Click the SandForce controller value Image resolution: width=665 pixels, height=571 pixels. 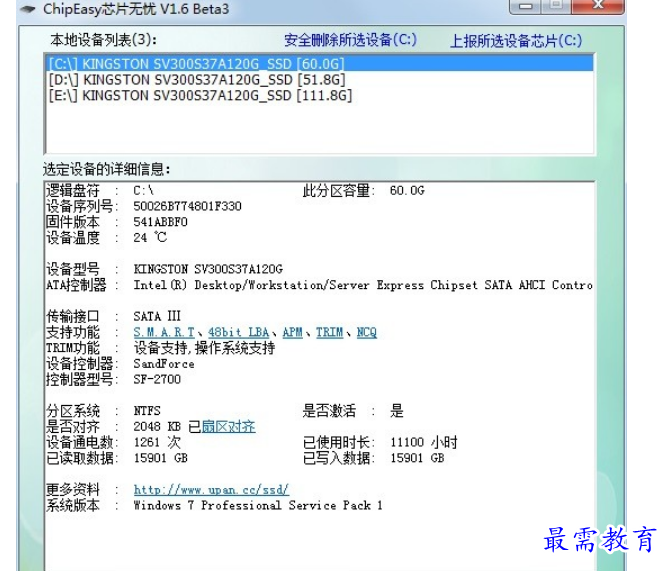[164, 364]
